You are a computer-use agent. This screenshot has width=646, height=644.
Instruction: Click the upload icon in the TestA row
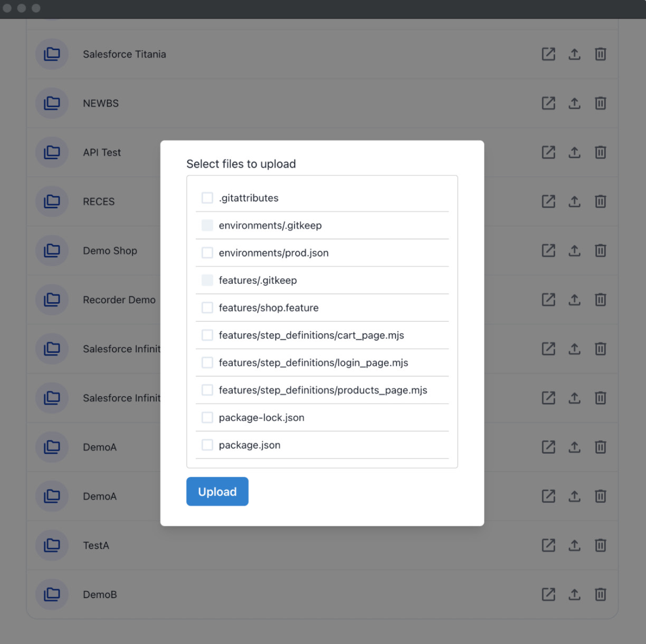tap(574, 545)
